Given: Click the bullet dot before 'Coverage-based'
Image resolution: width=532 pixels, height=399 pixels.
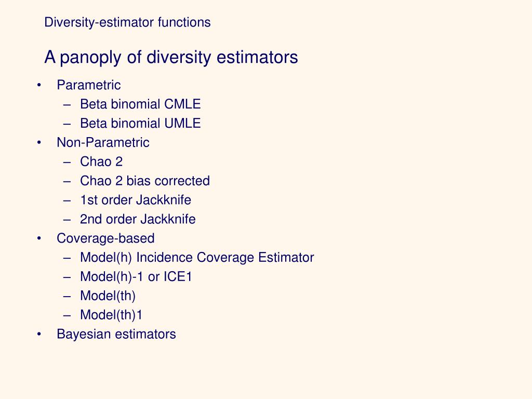Looking at the screenshot, I should coord(39,238).
